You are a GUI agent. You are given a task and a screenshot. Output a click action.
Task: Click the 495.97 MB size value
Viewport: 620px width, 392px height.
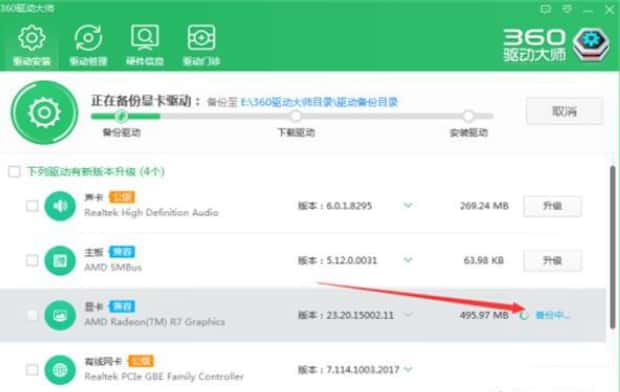point(484,315)
